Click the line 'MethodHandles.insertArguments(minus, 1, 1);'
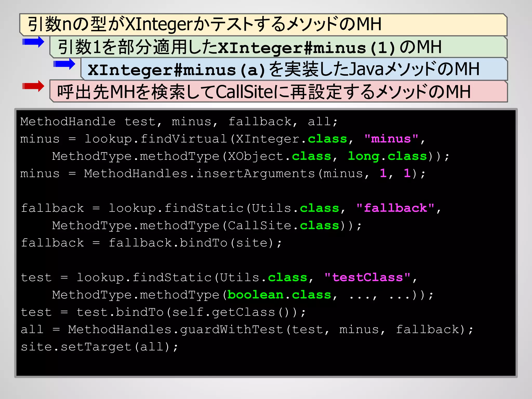Image resolution: width=532 pixels, height=399 pixels. pyautogui.click(x=223, y=174)
